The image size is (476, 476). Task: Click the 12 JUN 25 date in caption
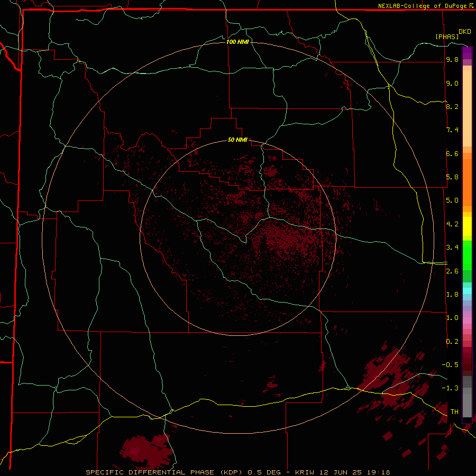(x=342, y=472)
